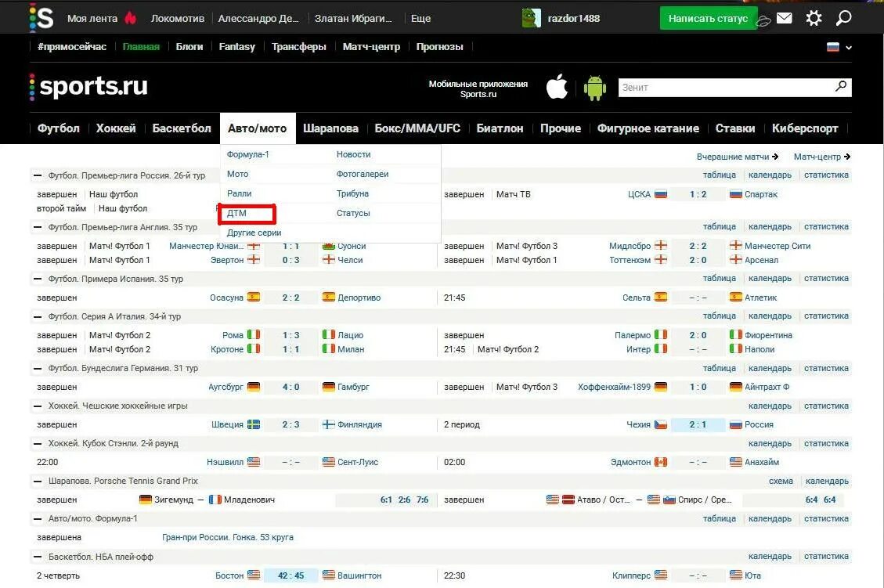The width and height of the screenshot is (884, 588).
Task: Click the search field magnifier icon
Action: click(x=841, y=86)
